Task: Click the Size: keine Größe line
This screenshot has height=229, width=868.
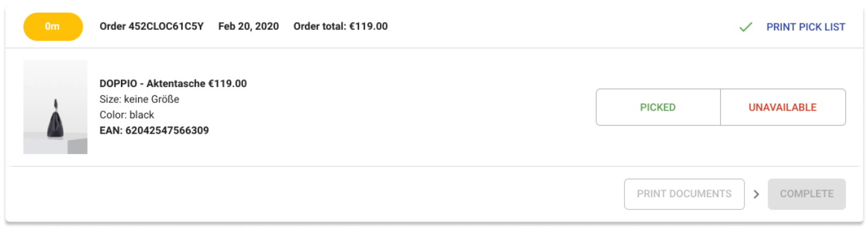Action: coord(139,99)
